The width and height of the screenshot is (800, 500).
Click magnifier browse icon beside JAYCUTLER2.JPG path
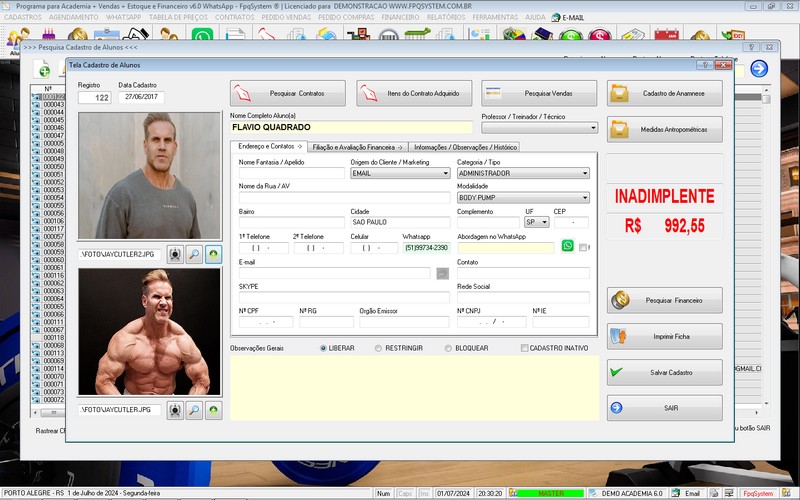pyautogui.click(x=194, y=254)
